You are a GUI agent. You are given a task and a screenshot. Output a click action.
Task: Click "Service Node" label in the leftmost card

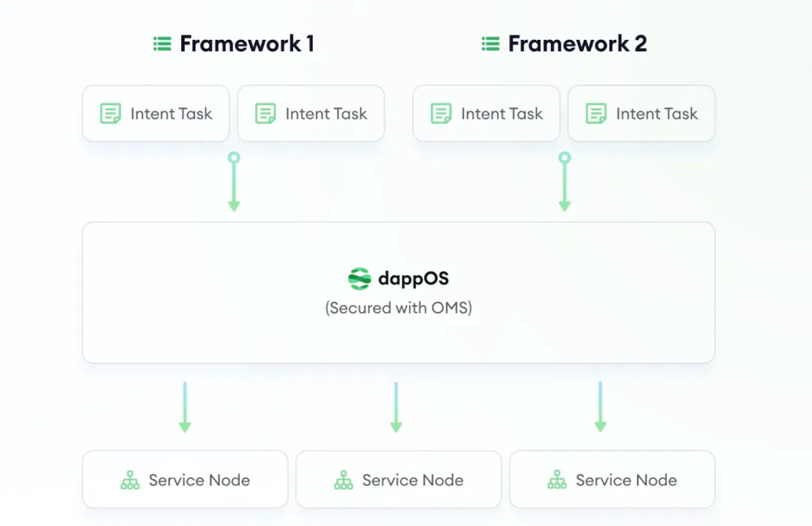click(x=199, y=480)
